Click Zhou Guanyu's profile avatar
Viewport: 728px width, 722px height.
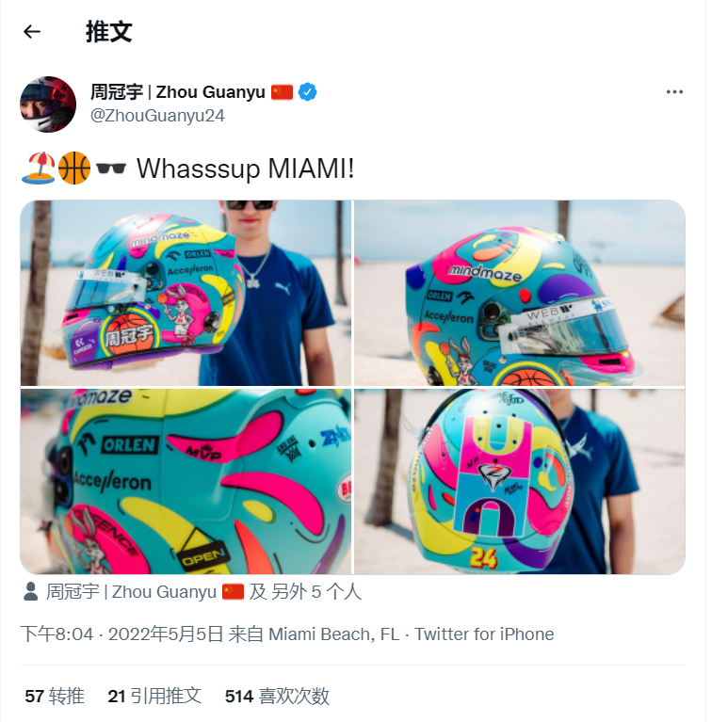(48, 104)
